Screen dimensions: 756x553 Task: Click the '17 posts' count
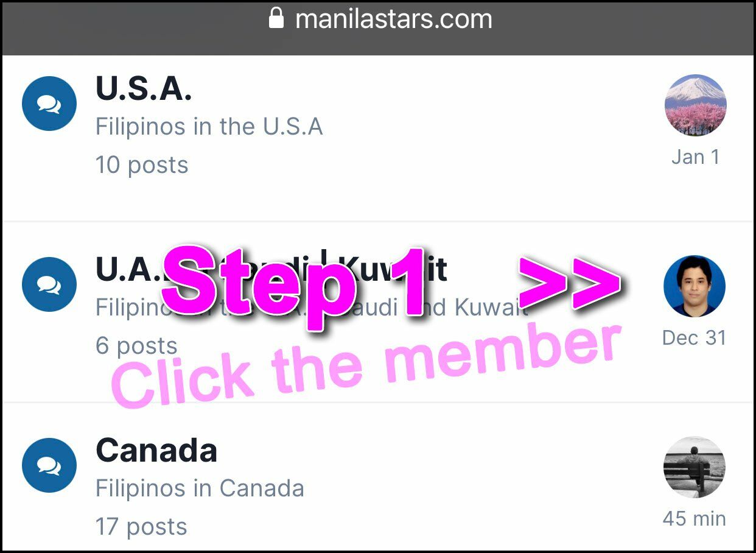(141, 527)
